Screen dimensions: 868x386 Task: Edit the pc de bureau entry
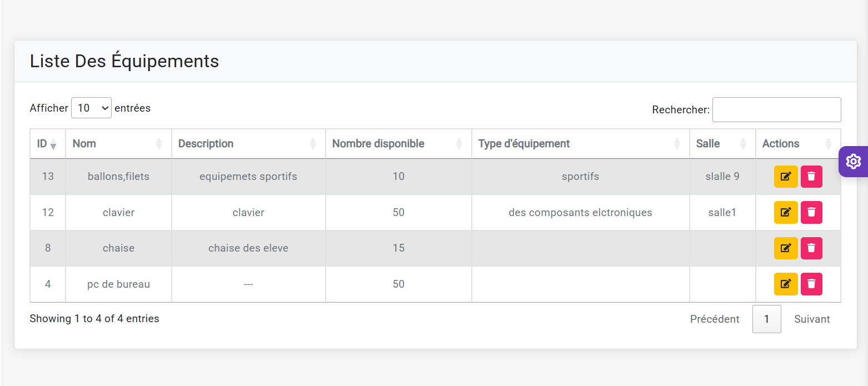pyautogui.click(x=785, y=284)
